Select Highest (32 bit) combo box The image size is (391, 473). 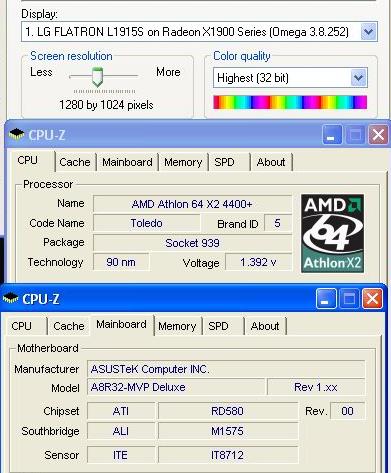click(x=290, y=78)
